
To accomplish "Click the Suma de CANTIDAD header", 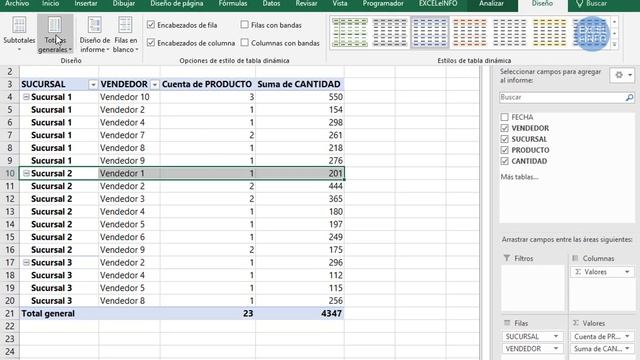I will point(299,84).
